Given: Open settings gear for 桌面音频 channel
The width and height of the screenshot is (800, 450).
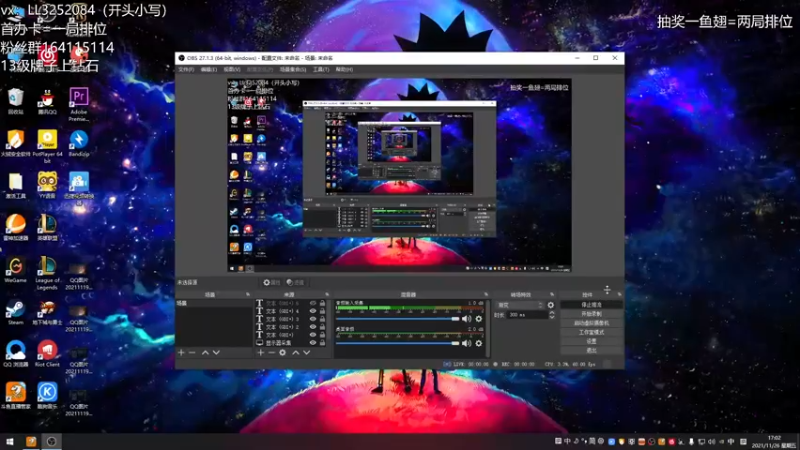Looking at the screenshot, I should 479,343.
